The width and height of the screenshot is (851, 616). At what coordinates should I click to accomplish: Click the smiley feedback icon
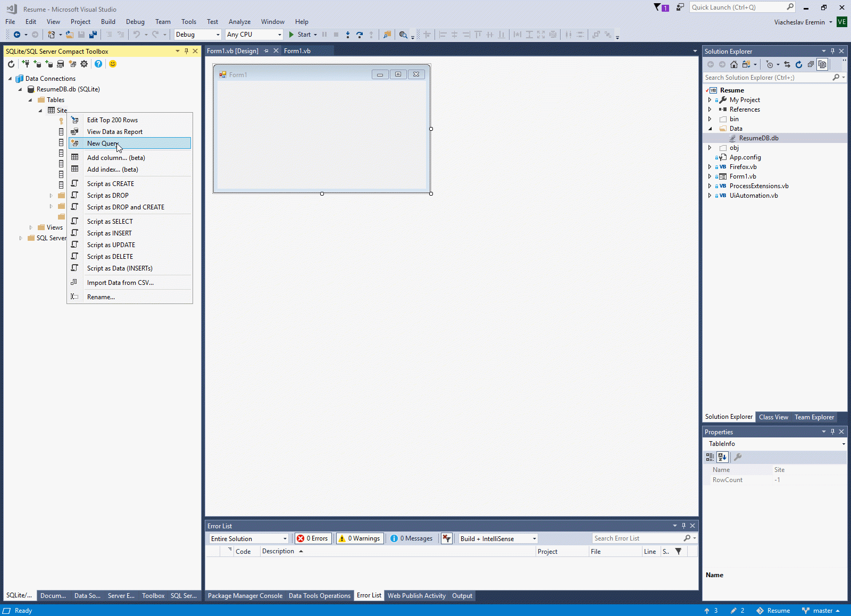[x=113, y=64]
